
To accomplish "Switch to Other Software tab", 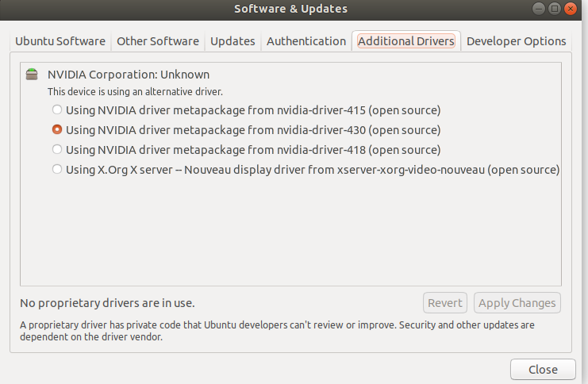I will (158, 41).
